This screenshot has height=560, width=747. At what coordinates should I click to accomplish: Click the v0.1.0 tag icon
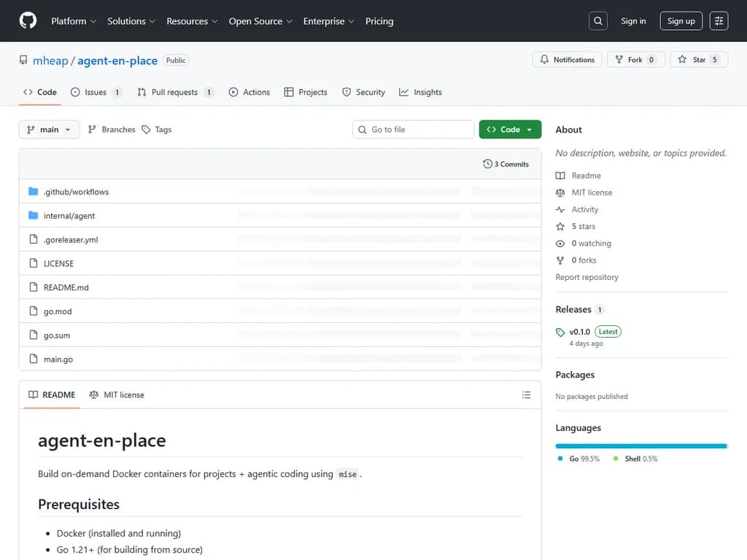click(x=561, y=331)
